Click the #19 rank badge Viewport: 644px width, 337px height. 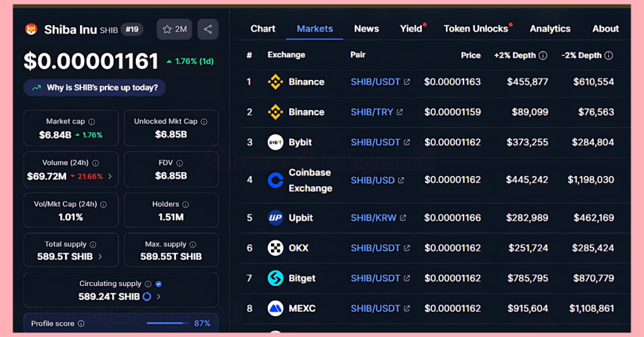pos(132,30)
